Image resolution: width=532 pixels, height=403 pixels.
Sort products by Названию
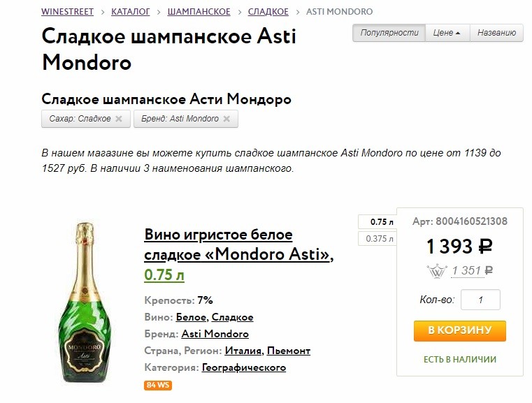(x=496, y=33)
